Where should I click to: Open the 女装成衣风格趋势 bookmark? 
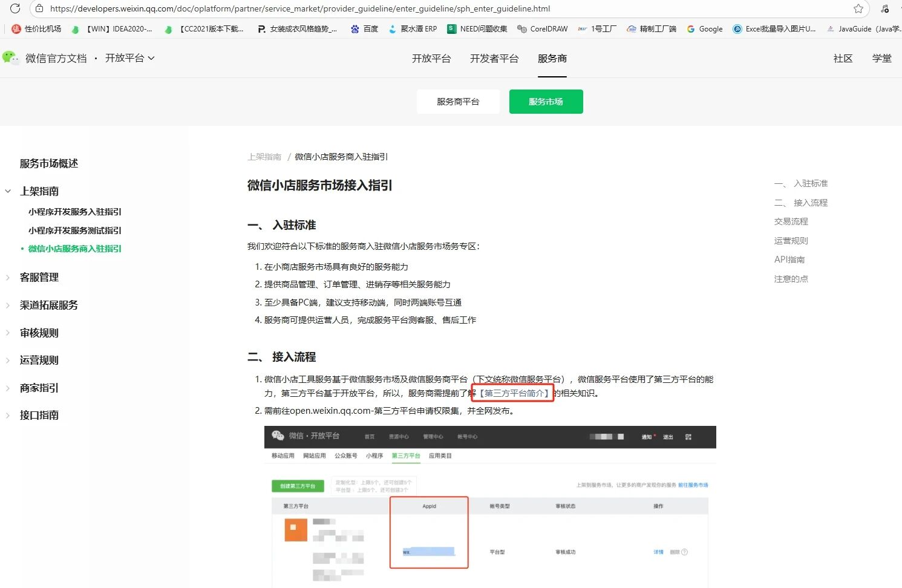click(297, 28)
